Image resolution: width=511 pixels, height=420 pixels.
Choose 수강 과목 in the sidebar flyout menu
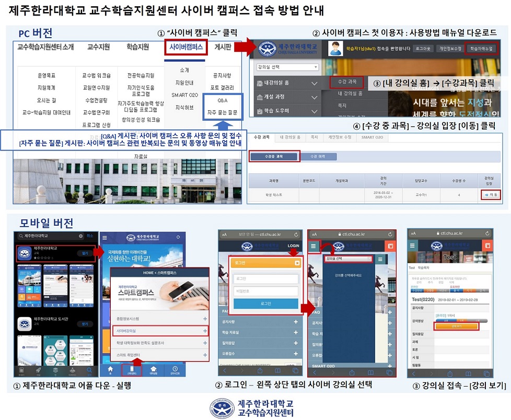(x=347, y=82)
